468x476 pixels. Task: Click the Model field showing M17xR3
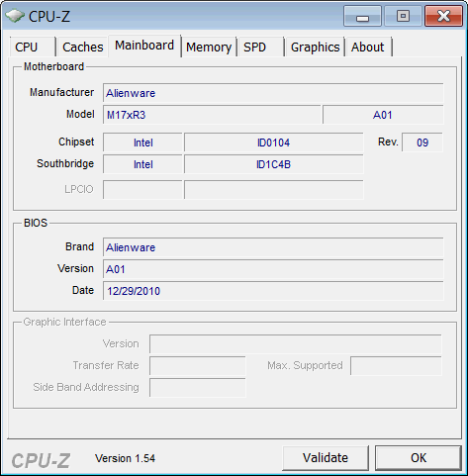click(x=212, y=115)
